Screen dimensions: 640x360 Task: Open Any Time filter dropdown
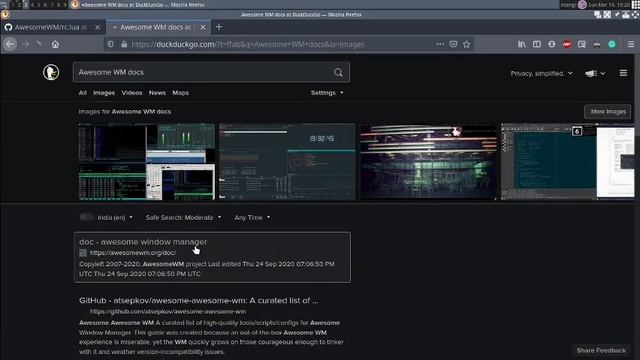[x=252, y=218]
